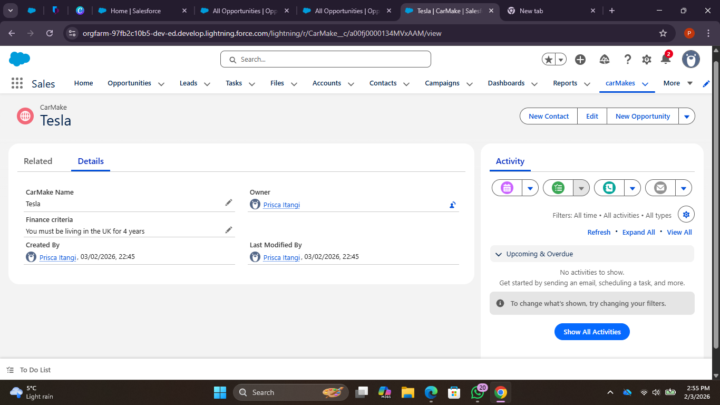The height and width of the screenshot is (405, 720).
Task: Click the Expand All link
Action: (x=638, y=232)
